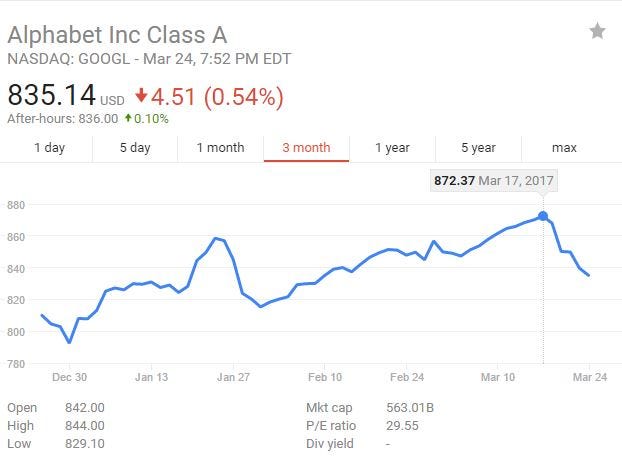
Task: Click the Open price 842.00
Action: click(x=84, y=408)
